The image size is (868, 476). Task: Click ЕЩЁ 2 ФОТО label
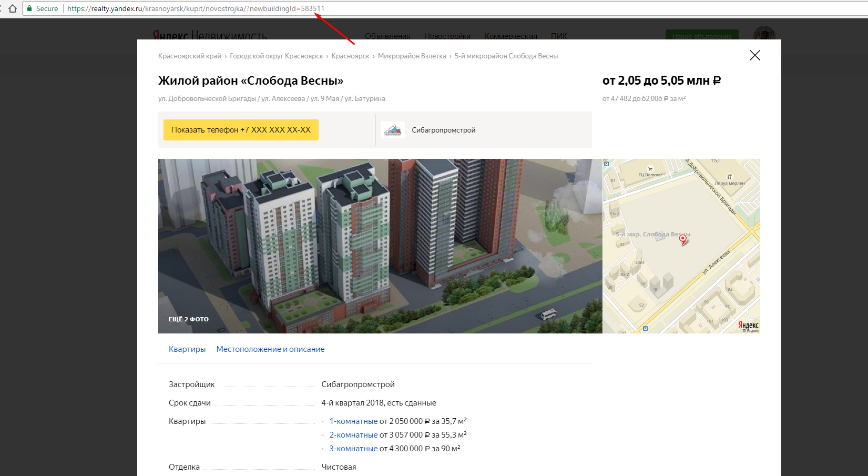(188, 319)
